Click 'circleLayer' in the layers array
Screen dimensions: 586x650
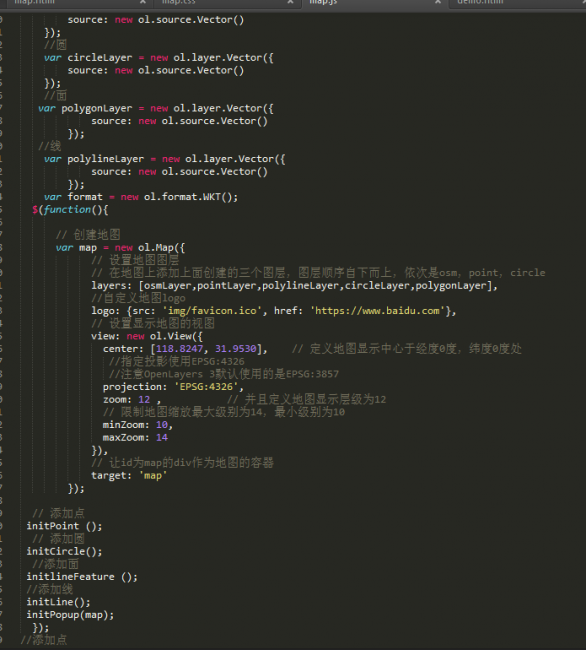(377, 286)
